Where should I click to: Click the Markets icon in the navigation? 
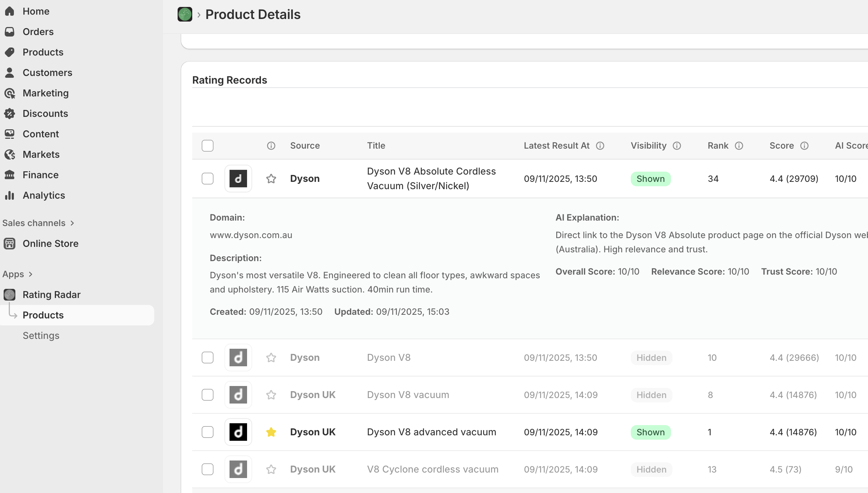point(10,154)
